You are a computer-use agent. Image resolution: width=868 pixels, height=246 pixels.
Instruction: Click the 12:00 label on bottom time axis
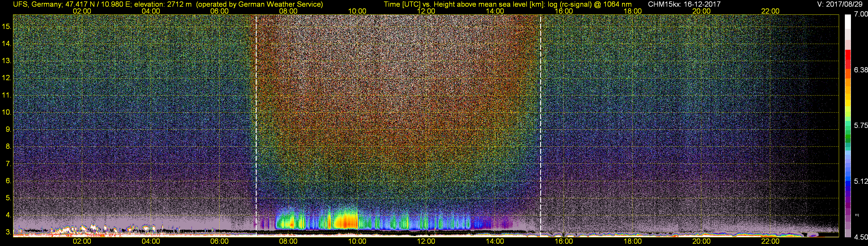pyautogui.click(x=426, y=241)
